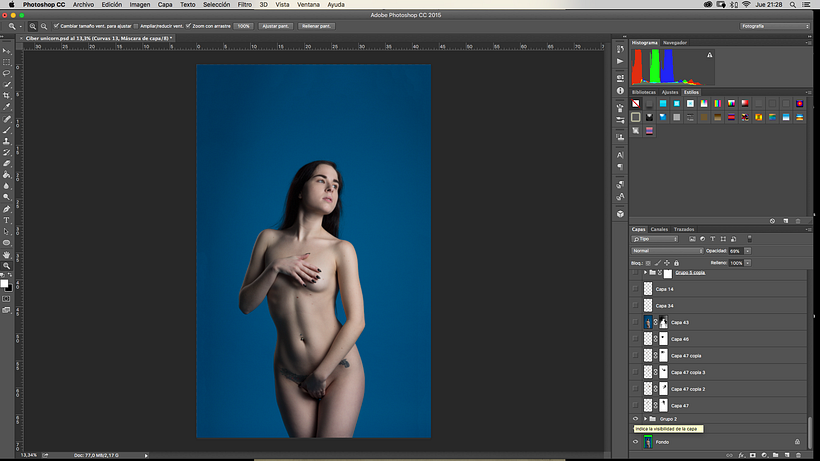Click the 100% zoom button
This screenshot has height=461, width=820.
tap(243, 26)
